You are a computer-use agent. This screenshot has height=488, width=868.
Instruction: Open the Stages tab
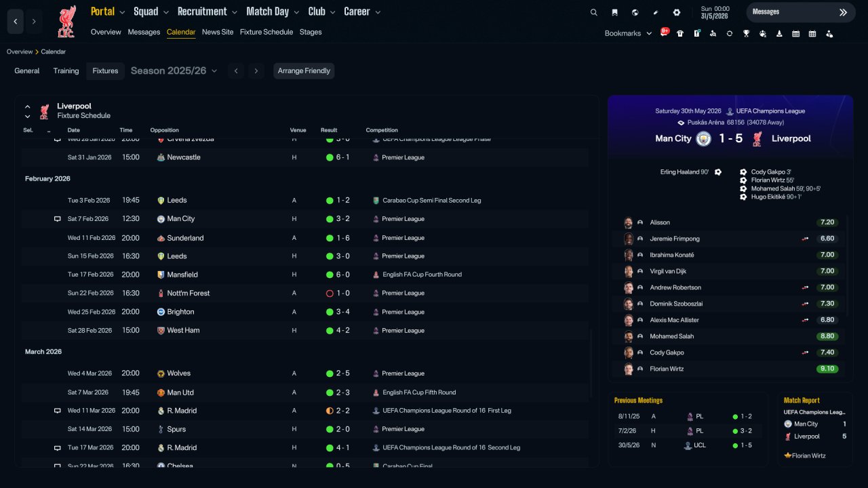tap(311, 32)
